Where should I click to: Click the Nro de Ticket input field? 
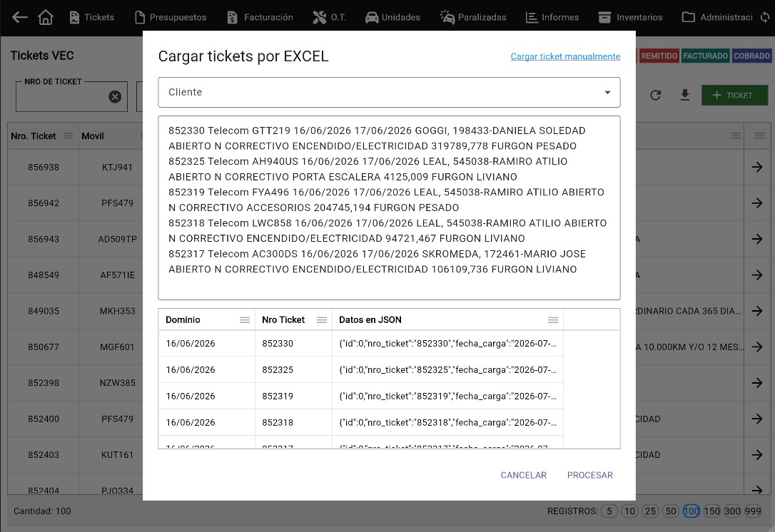(x=62, y=97)
